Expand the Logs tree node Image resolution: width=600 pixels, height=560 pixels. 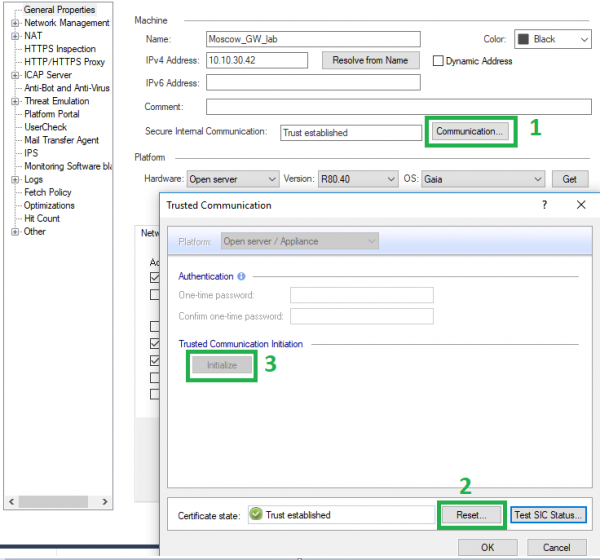(15, 179)
